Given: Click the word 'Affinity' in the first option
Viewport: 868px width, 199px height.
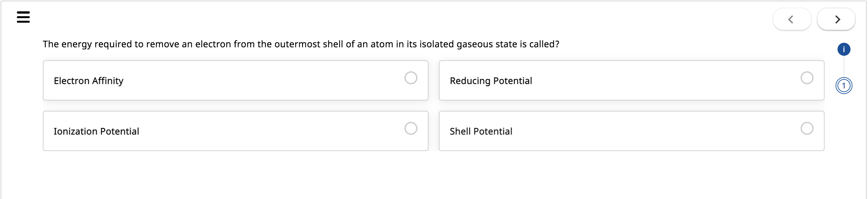Looking at the screenshot, I should [108, 81].
